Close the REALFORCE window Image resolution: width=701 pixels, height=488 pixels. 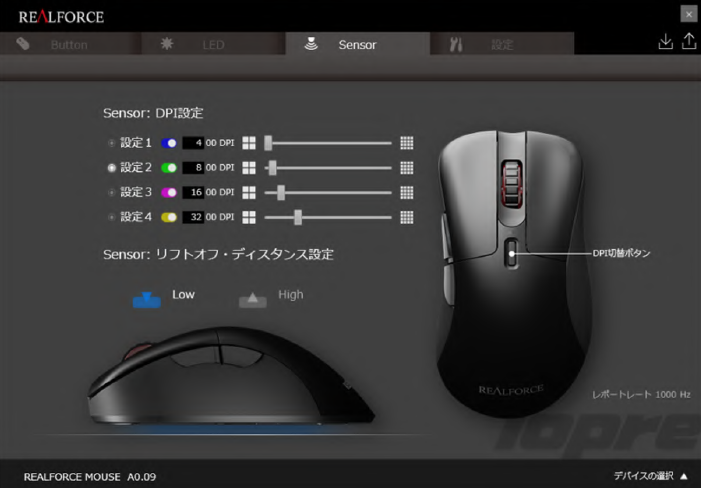688,14
